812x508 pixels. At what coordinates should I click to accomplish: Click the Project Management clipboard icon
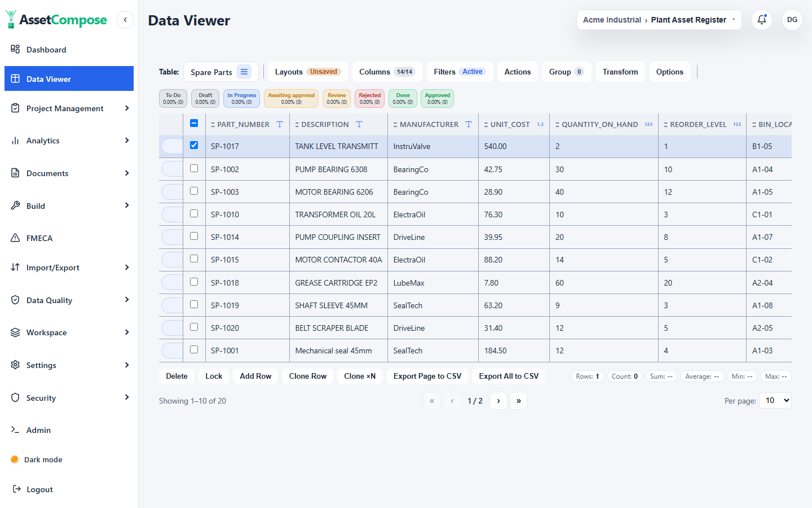(x=15, y=108)
